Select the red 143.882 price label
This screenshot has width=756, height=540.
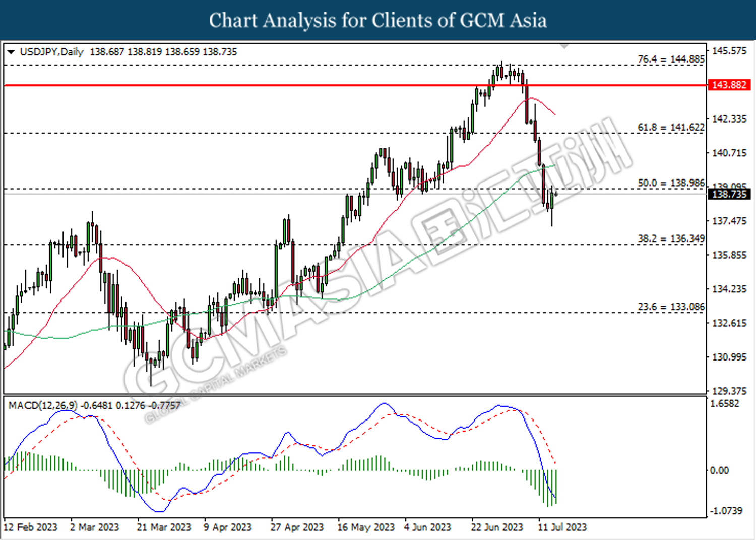729,85
